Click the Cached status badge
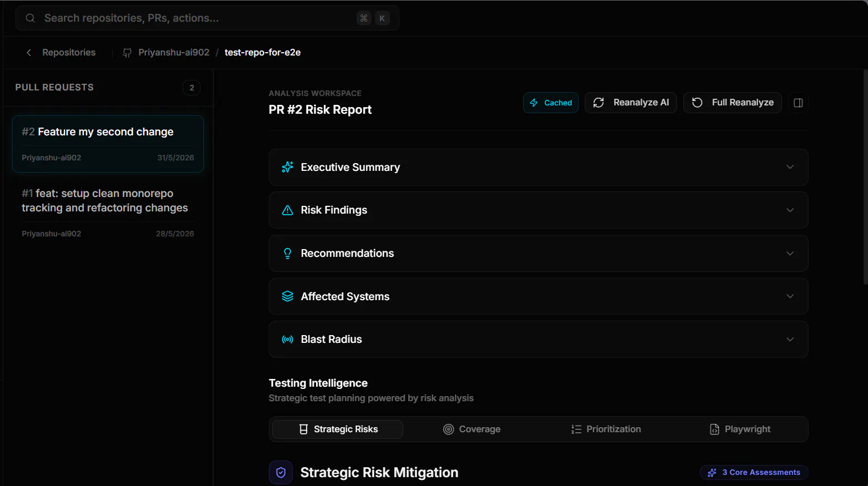Screen dimensions: 868x486 (551, 103)
